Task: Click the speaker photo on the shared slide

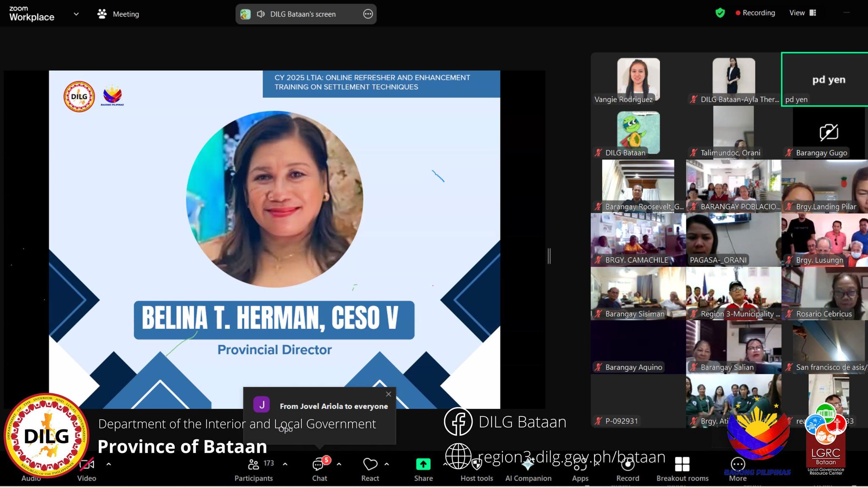Action: (275, 199)
